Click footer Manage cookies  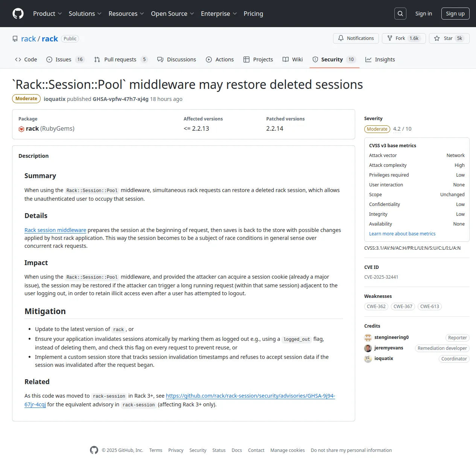coord(287,450)
